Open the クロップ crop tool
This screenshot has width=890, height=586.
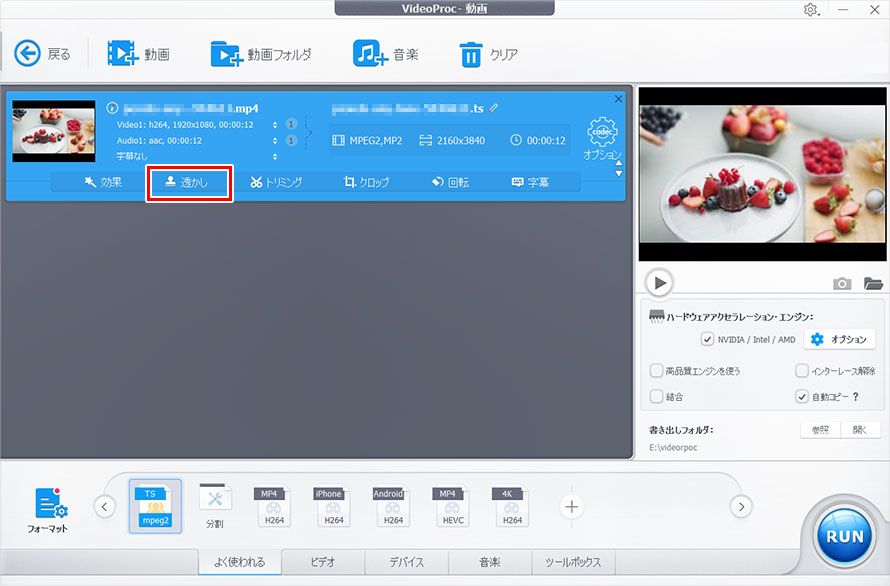pyautogui.click(x=366, y=182)
